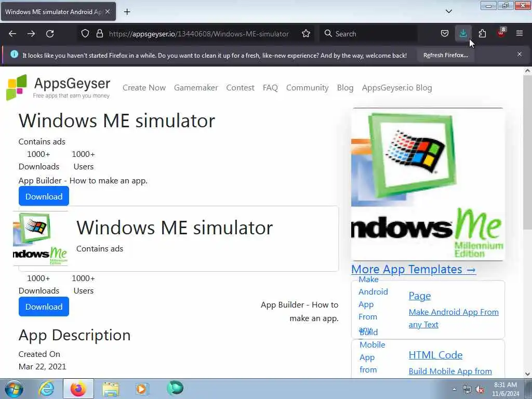
Task: Open the AppsGeyser.io Blog link
Action: (397, 87)
